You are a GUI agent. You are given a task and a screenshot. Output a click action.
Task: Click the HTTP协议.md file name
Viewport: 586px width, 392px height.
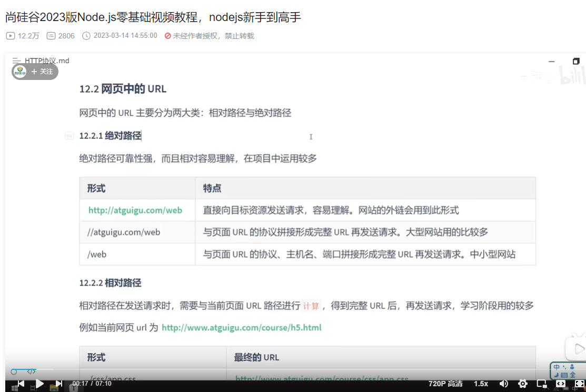(47, 61)
